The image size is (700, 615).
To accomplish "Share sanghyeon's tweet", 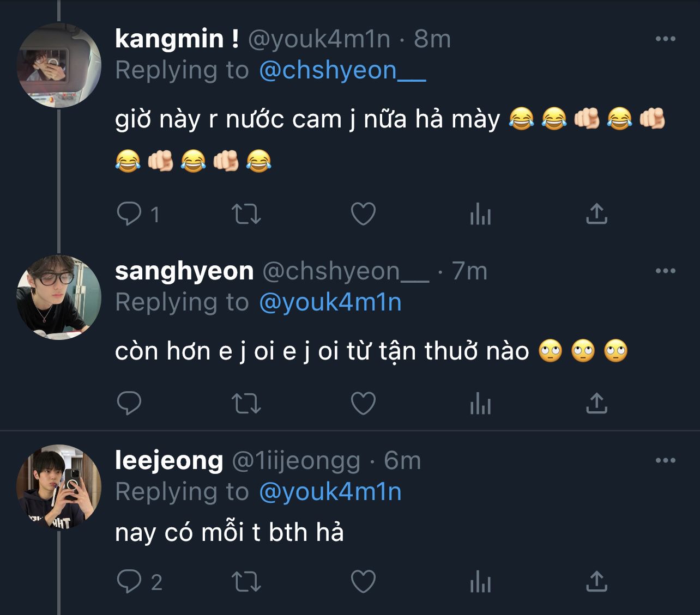I will point(596,404).
